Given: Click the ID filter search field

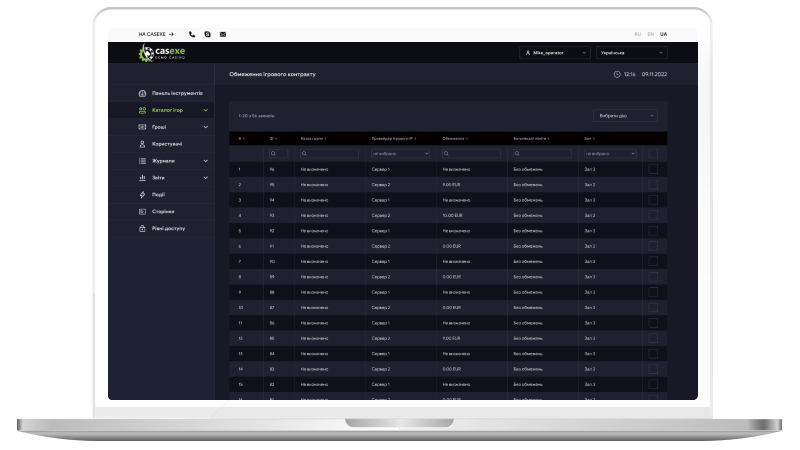Looking at the screenshot, I should tap(279, 154).
